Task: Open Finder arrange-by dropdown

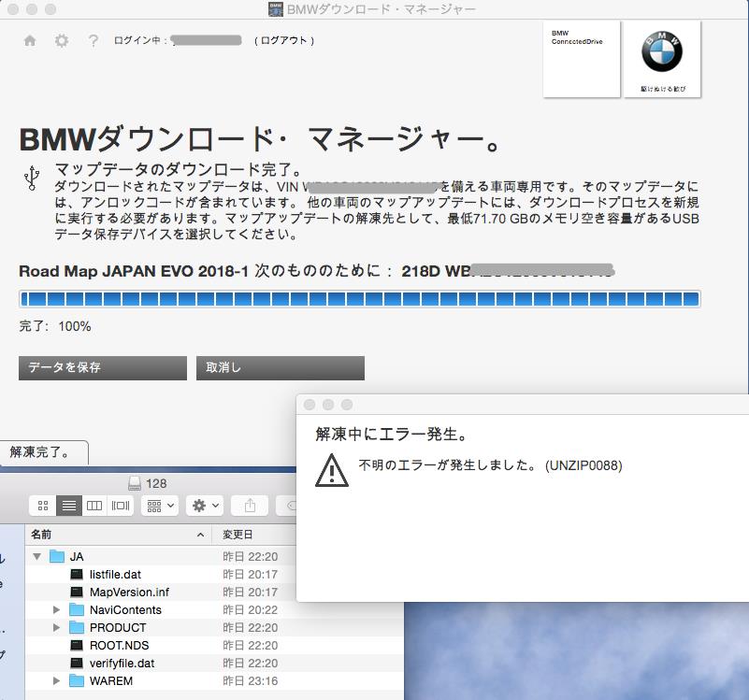Action: (160, 506)
